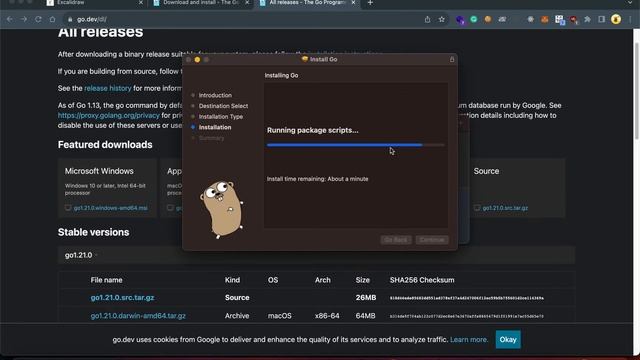The height and width of the screenshot is (360, 640).
Task: Open the Extensions puzzle menu
Action: pos(587,19)
